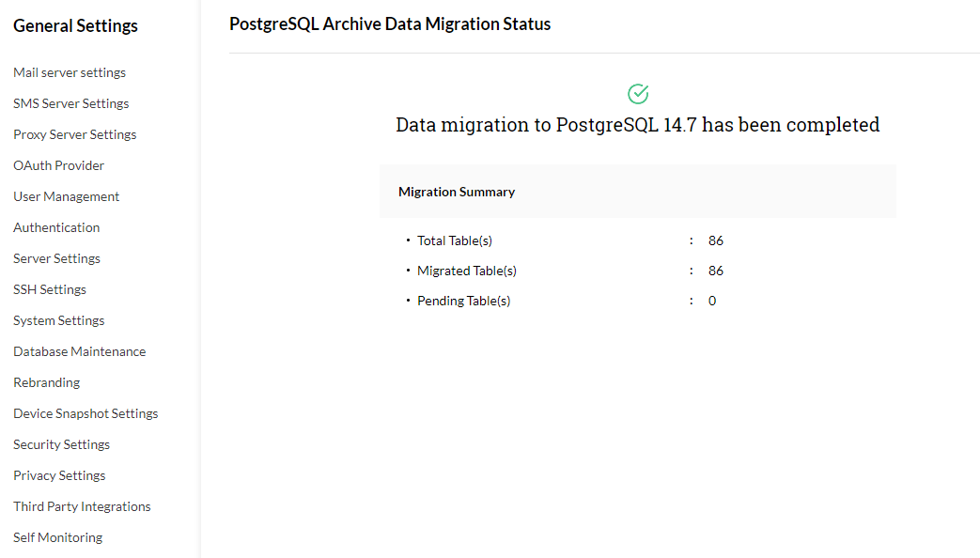Click the Pending Table(s) row
980x558 pixels.
464,301
